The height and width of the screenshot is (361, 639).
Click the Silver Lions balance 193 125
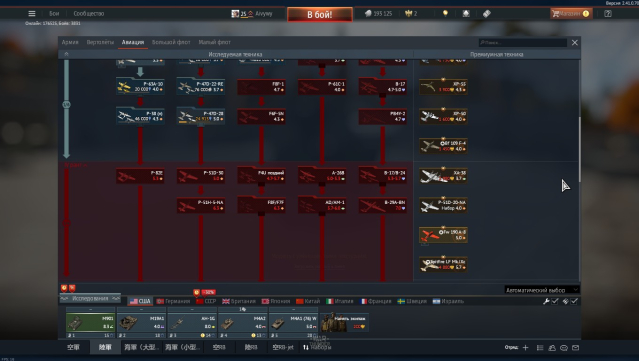coord(378,13)
